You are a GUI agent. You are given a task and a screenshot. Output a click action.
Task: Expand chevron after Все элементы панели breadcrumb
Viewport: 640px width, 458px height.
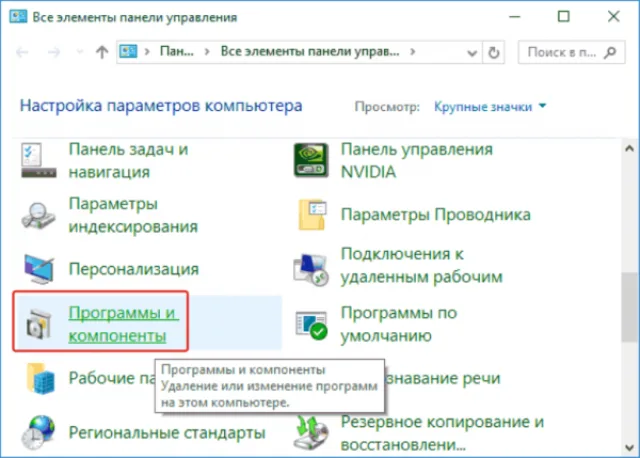413,52
